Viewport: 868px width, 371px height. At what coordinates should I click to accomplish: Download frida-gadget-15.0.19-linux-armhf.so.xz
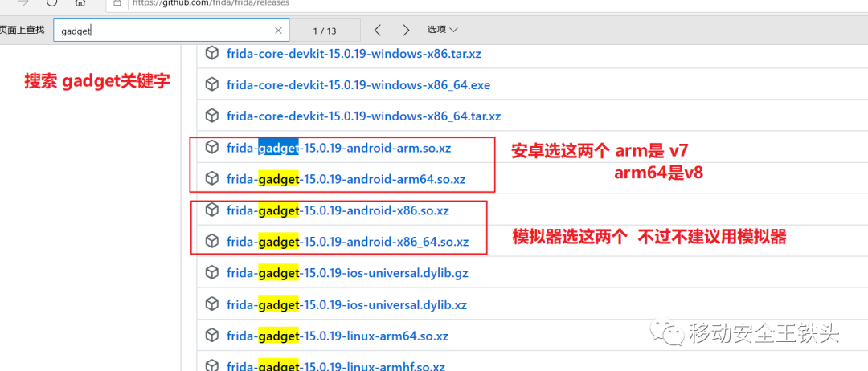coord(335,366)
